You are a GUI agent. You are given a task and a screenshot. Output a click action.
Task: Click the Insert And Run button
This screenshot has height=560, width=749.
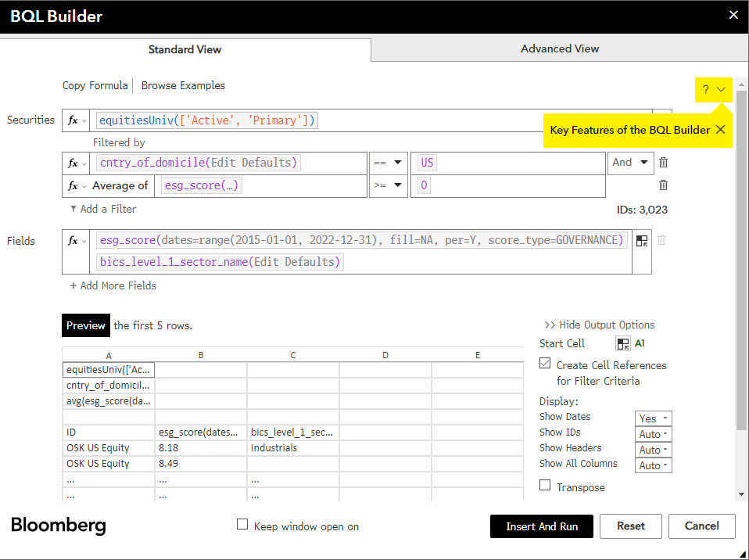pos(541,526)
